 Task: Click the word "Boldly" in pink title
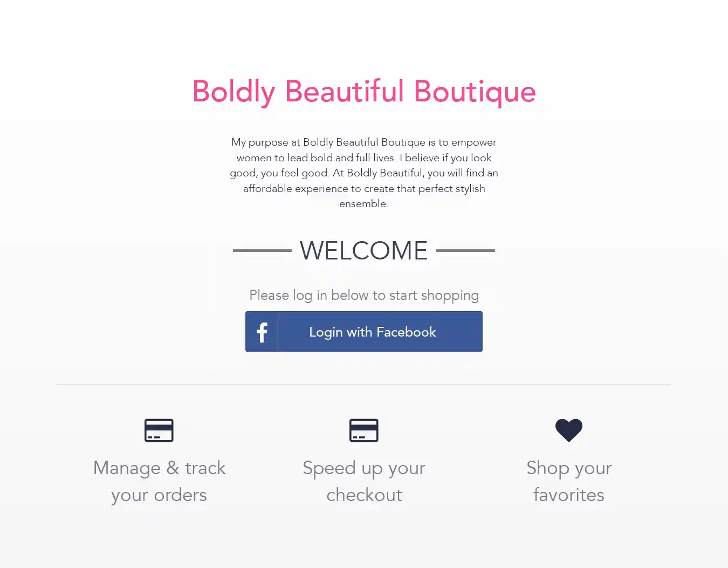click(233, 92)
